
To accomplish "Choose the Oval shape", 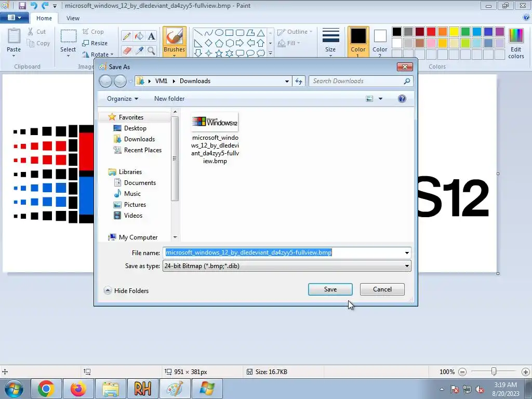I will (x=219, y=33).
